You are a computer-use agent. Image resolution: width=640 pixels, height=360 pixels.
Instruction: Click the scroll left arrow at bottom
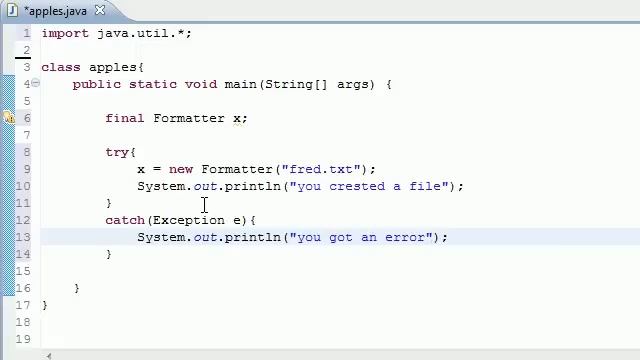click(49, 356)
